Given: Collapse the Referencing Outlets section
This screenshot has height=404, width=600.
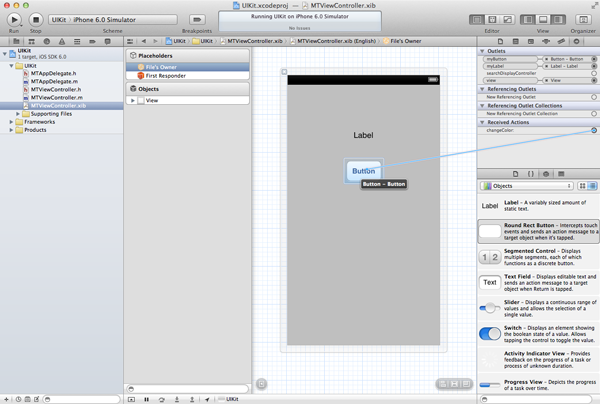Looking at the screenshot, I should click(482, 89).
